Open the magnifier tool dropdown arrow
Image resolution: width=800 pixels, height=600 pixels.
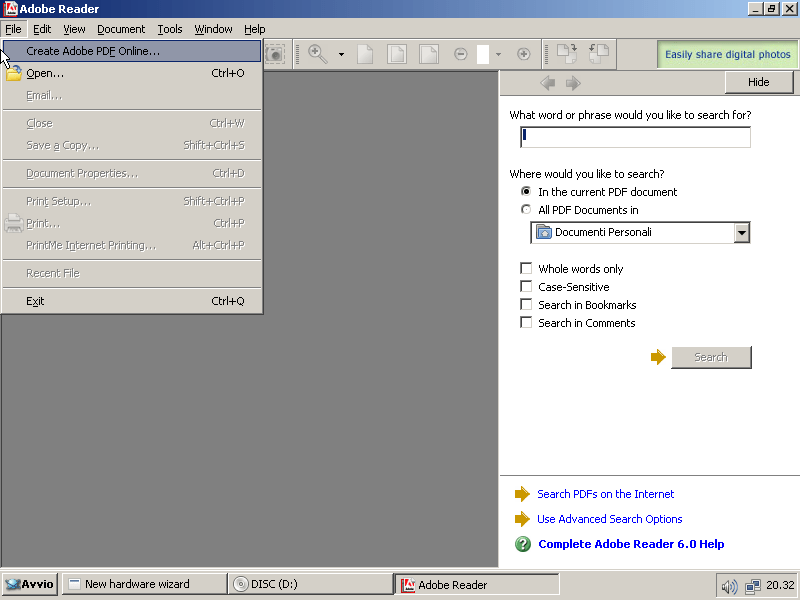point(341,53)
